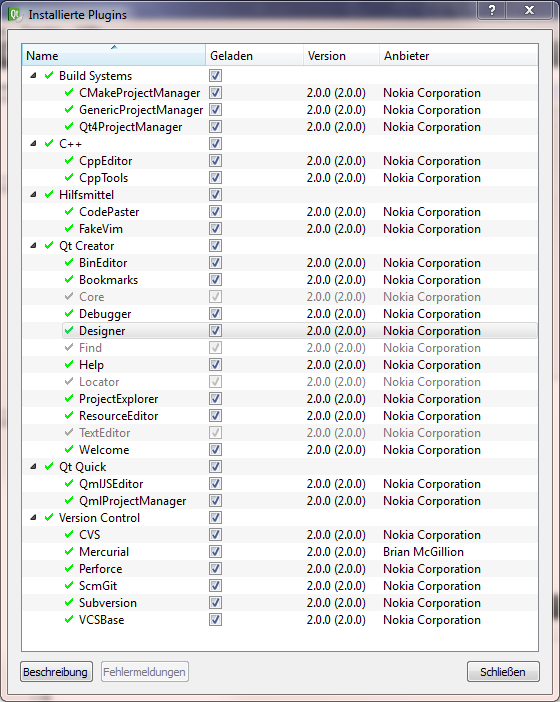Collapse the Qt Quick group

[33, 467]
